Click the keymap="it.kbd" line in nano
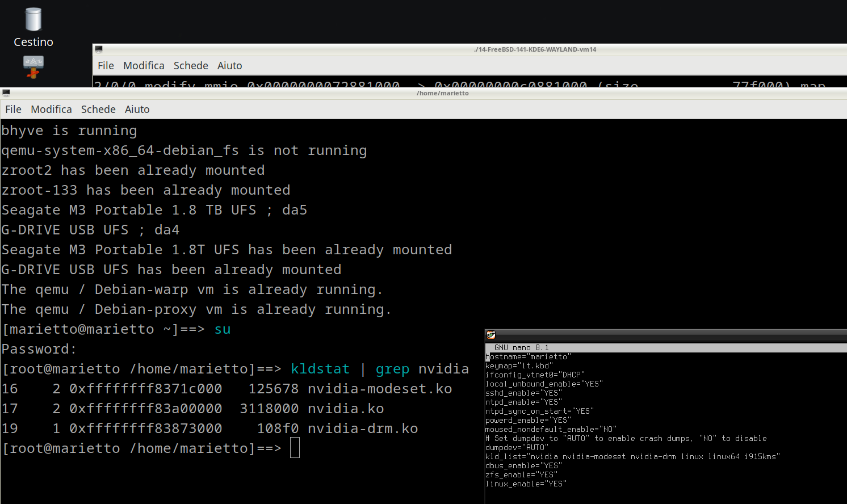The image size is (847, 504). [x=519, y=366]
